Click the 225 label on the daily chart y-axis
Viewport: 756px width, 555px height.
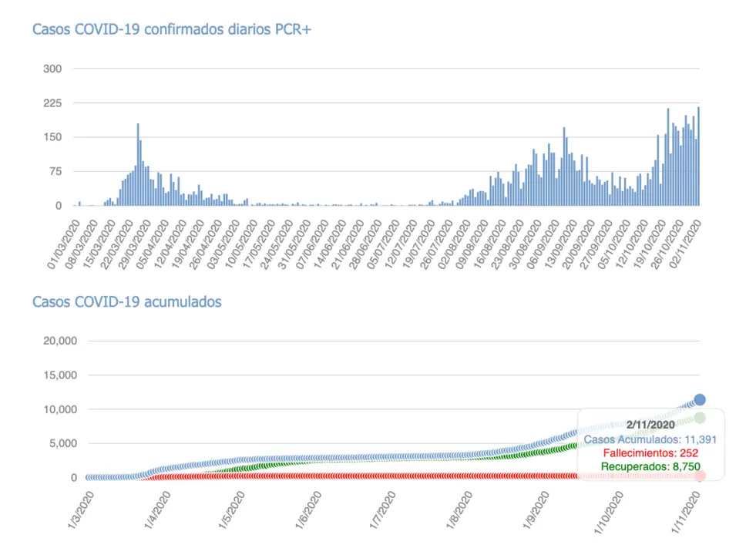(x=52, y=103)
